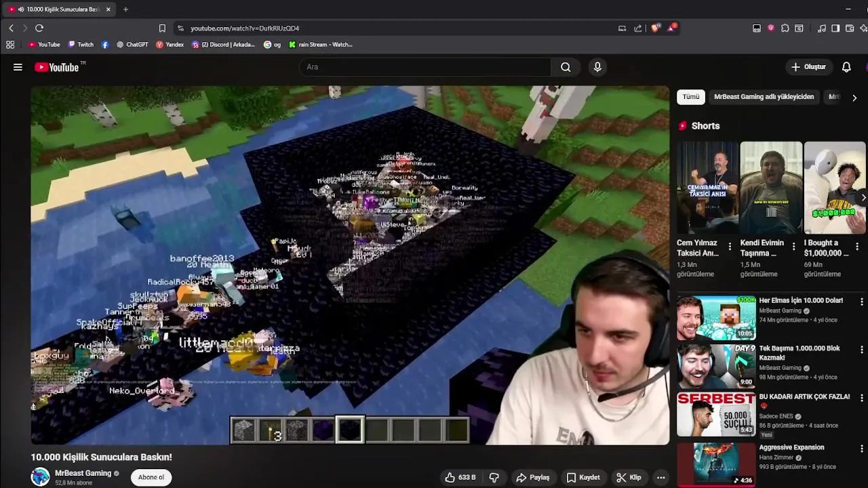The image size is (868, 488).
Task: Click the Abone ol subscribe button
Action: click(151, 477)
